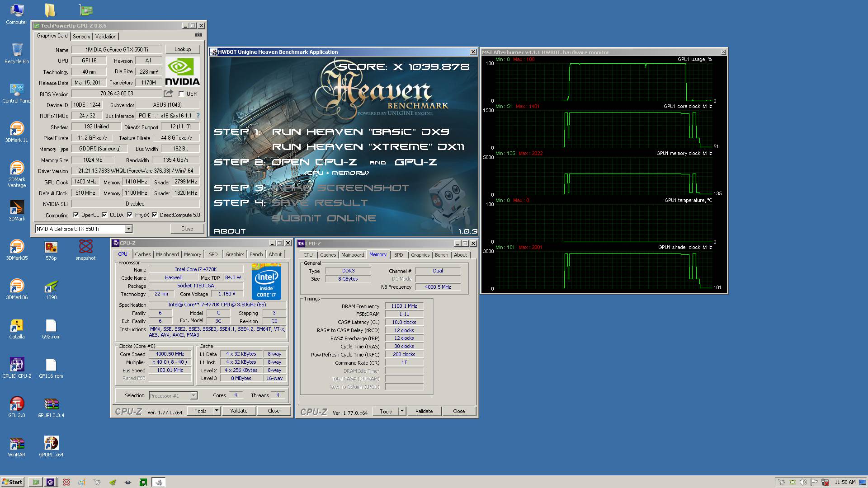Open the GTL 2.0 desktop icon
Viewport: 868px width, 488px height.
click(x=17, y=407)
